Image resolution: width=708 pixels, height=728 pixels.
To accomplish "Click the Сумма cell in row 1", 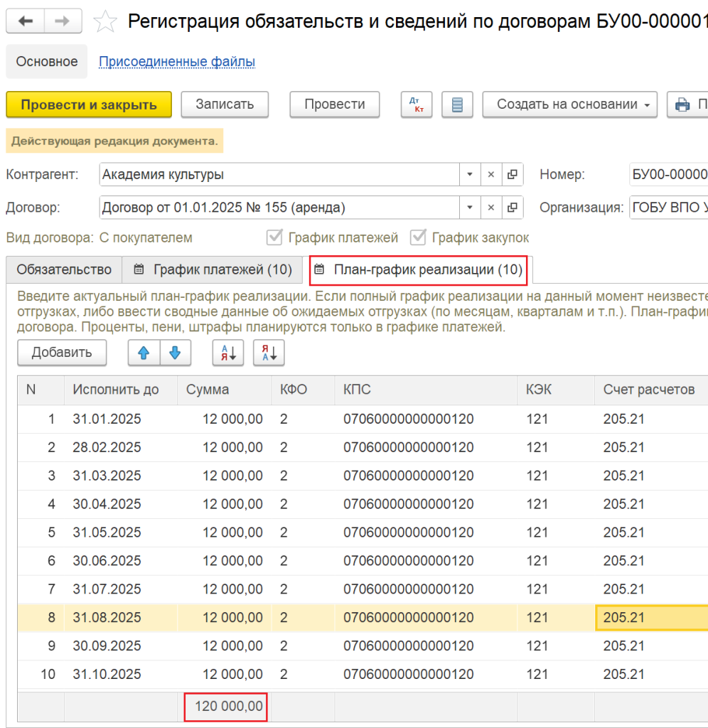I will point(225,419).
